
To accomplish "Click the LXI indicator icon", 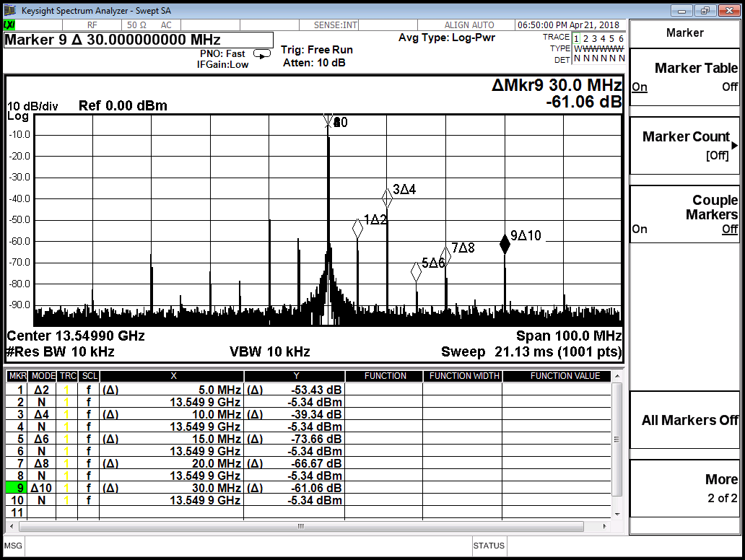I will (x=9, y=25).
